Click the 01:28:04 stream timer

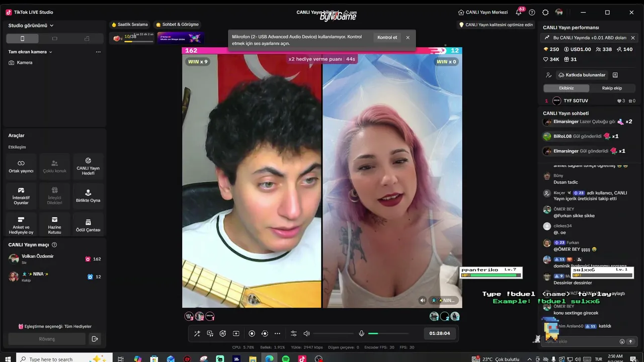pos(440,333)
